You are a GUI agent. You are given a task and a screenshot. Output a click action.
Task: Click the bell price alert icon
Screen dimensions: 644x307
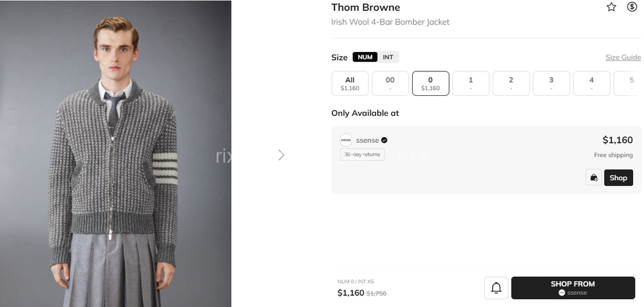click(496, 288)
